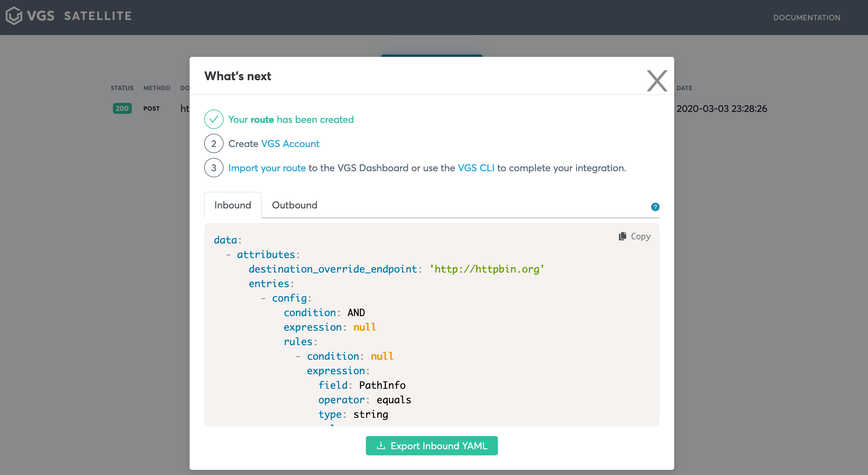868x475 pixels.
Task: Click the download icon on Export button
Action: (381, 445)
